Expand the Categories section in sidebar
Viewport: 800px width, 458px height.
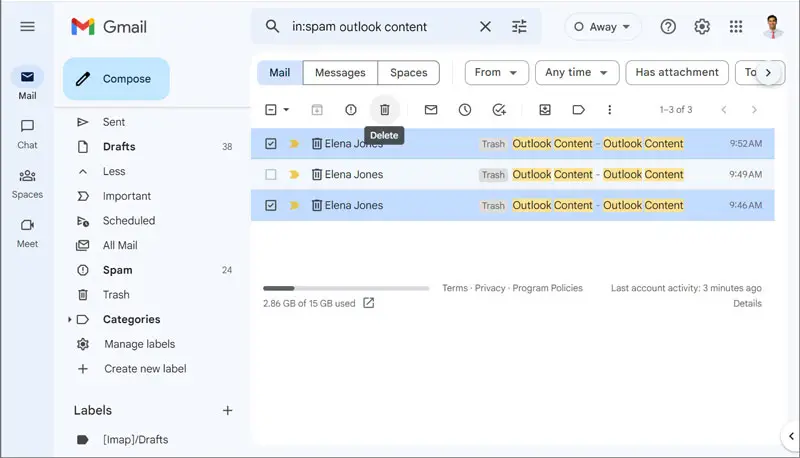point(70,320)
